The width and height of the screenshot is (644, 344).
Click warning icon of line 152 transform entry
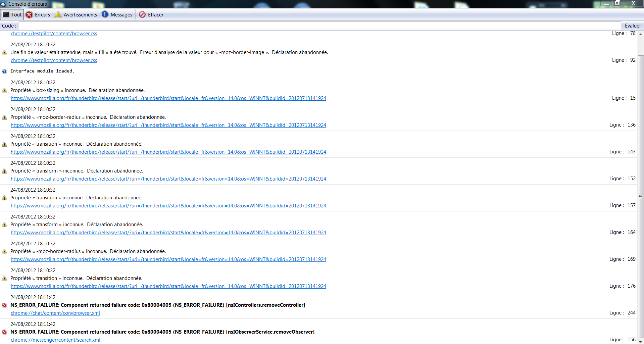(4, 171)
